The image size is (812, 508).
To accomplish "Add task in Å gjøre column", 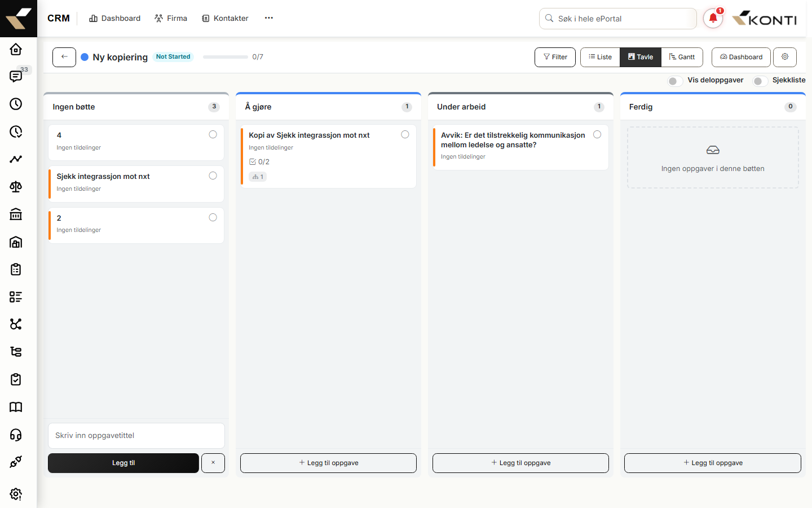I will (x=328, y=463).
